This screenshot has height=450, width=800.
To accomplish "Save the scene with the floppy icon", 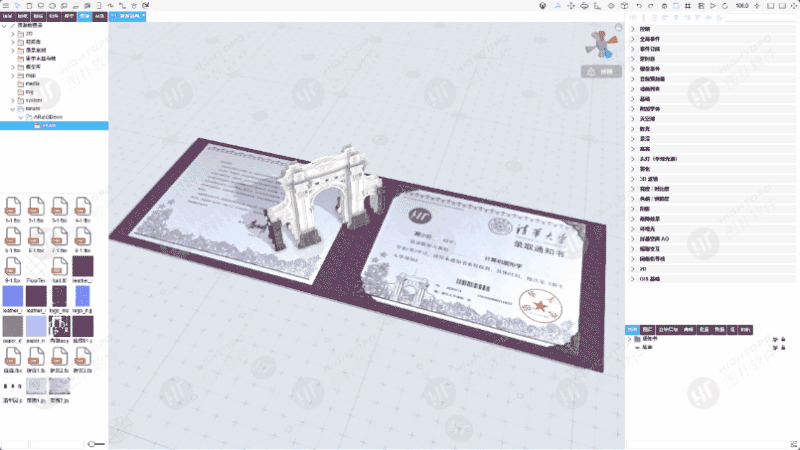I will point(701,6).
